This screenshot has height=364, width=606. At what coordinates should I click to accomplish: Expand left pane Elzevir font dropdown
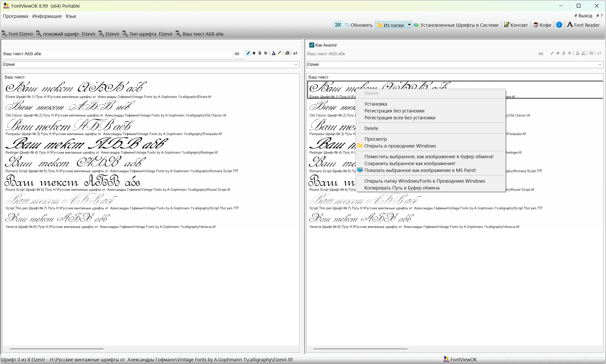click(296, 65)
